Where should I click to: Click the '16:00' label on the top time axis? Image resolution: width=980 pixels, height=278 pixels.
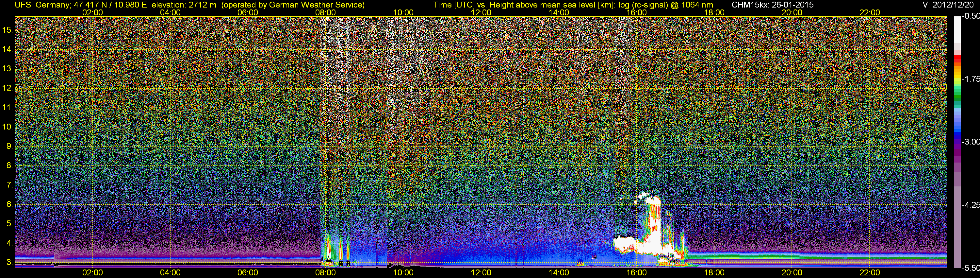click(636, 12)
